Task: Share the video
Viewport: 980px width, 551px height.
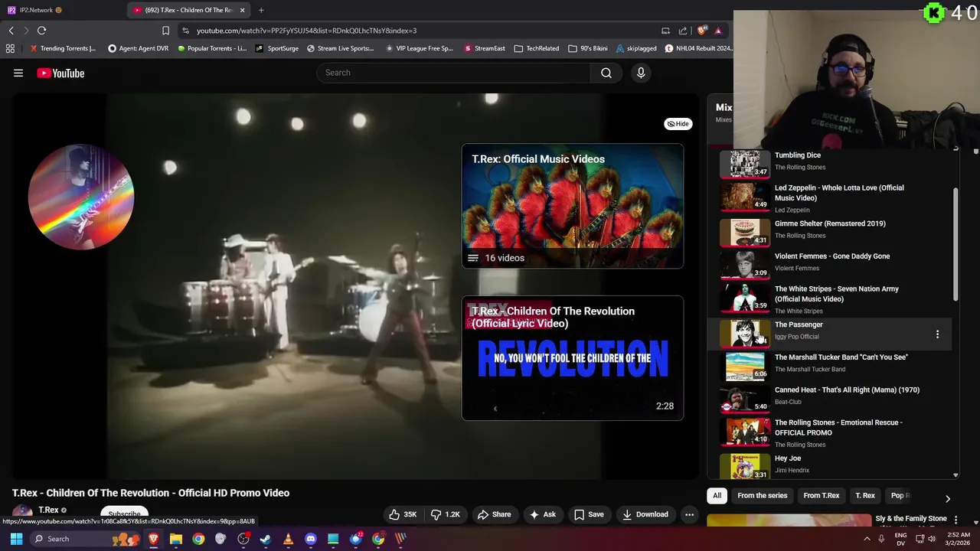Action: [x=494, y=514]
